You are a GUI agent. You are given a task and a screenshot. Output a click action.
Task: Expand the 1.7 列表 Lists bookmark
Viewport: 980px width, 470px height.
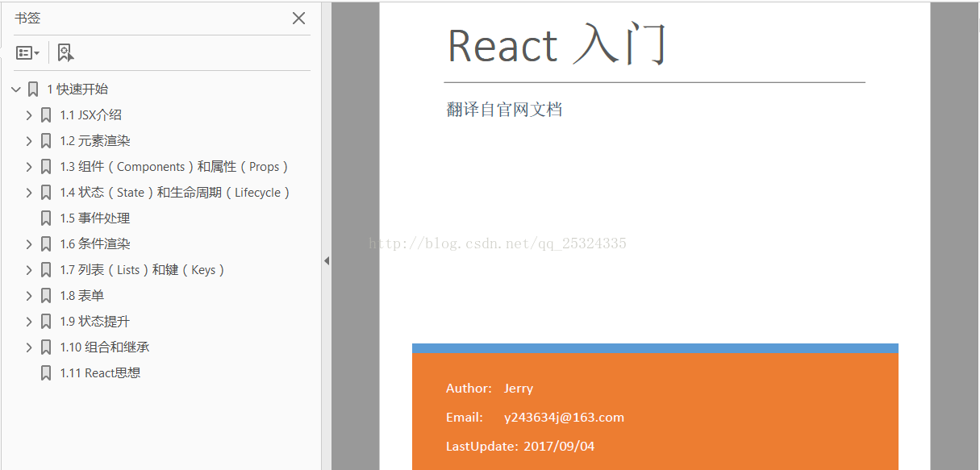[29, 270]
